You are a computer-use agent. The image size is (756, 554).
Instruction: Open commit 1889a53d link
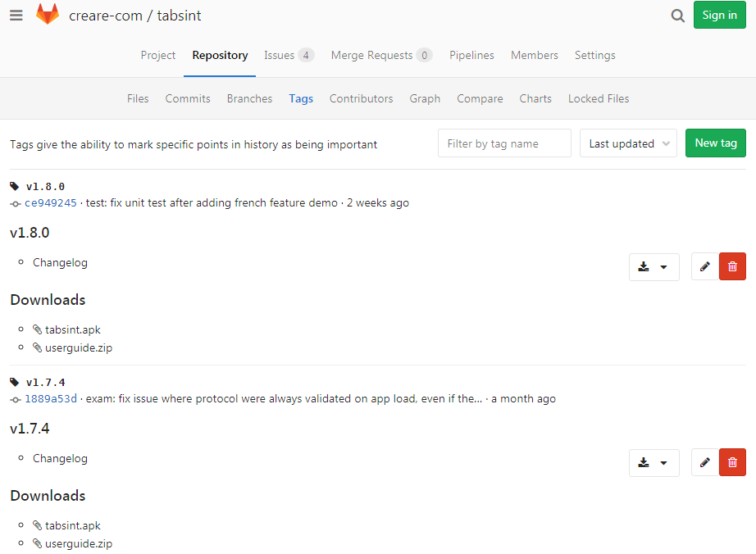(51, 398)
